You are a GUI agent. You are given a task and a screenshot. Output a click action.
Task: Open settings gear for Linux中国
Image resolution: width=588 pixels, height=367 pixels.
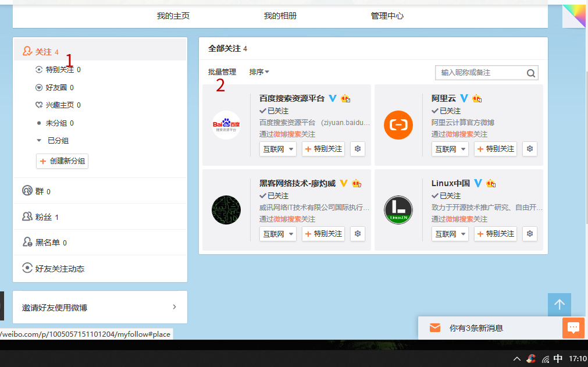530,234
